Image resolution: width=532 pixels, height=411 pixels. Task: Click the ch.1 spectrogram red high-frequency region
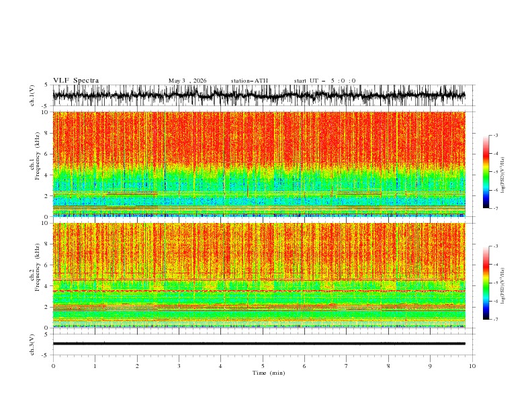[x=259, y=138]
